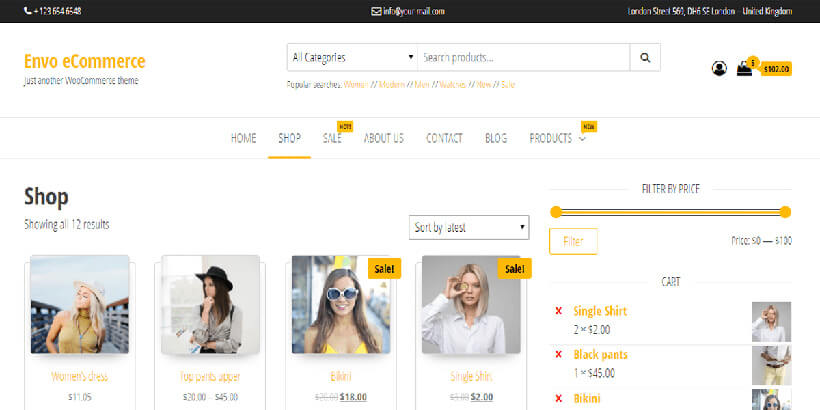Remove Single Shirt from cart

tap(558, 311)
